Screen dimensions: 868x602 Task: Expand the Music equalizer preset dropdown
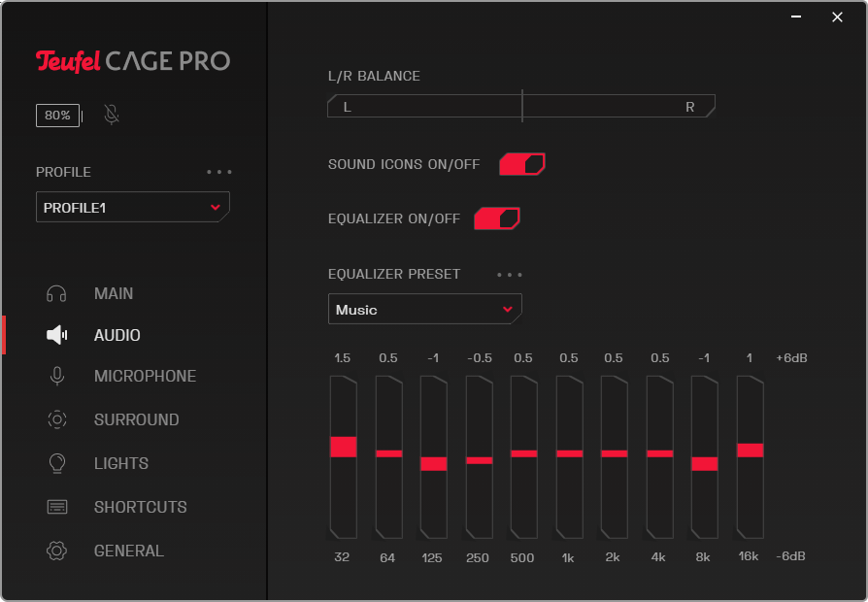point(424,310)
